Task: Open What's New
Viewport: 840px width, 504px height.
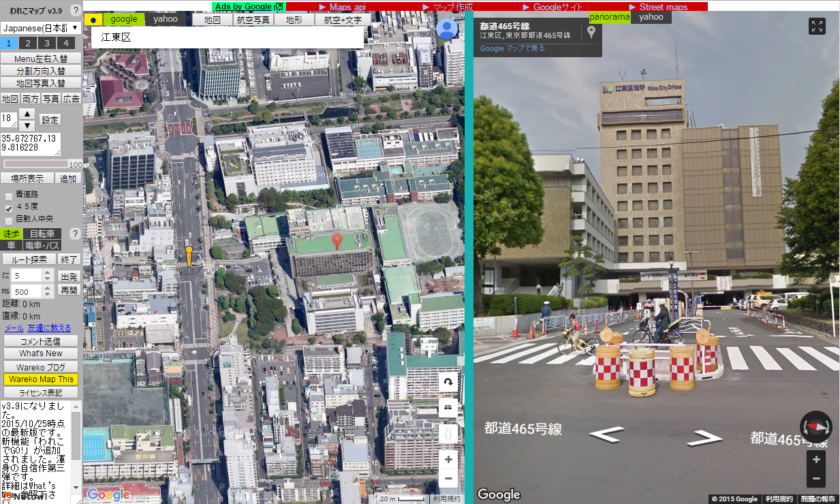Action: [x=41, y=354]
